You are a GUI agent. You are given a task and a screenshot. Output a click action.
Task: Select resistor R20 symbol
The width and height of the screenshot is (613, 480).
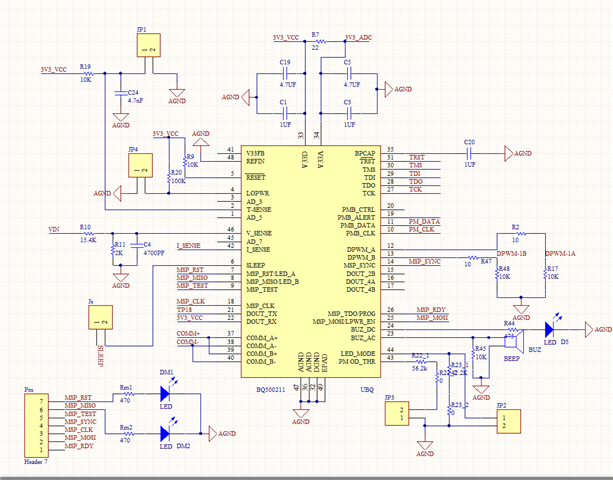coord(169,177)
